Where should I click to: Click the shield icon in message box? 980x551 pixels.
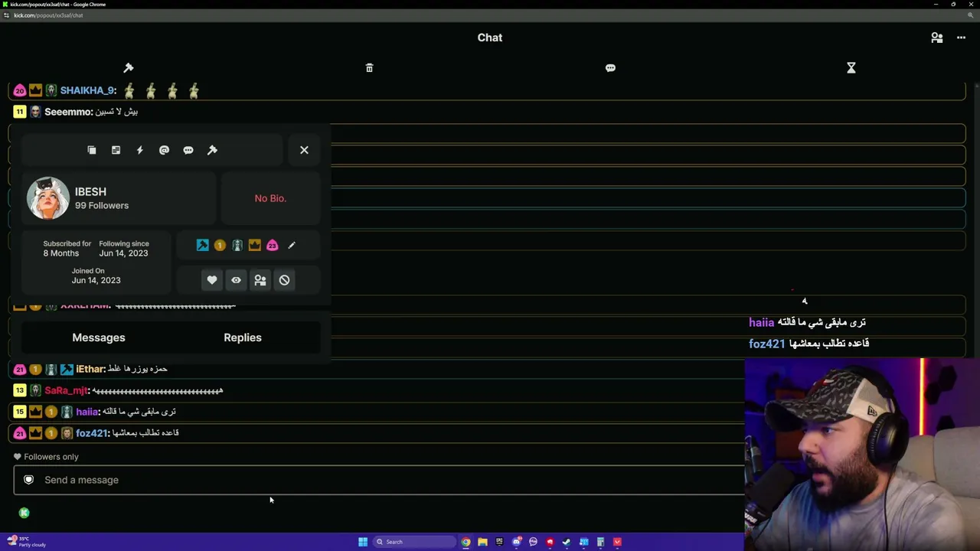coord(28,480)
